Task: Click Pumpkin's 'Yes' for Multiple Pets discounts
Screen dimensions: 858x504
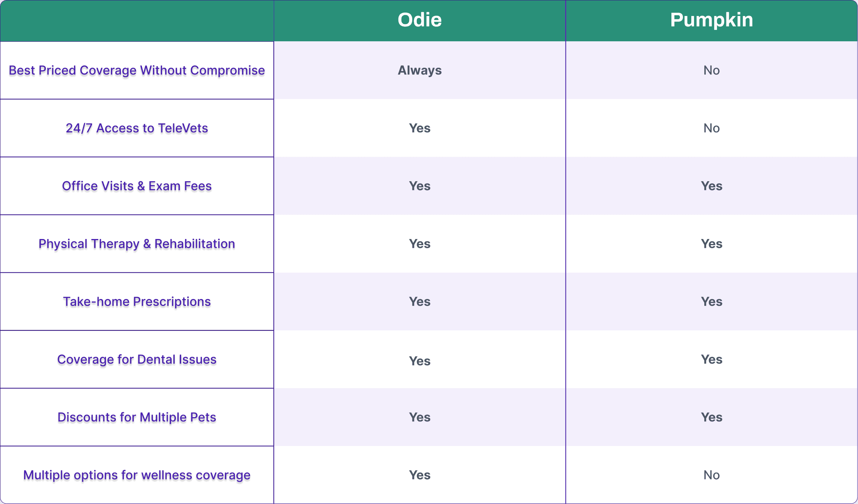Action: pos(712,417)
